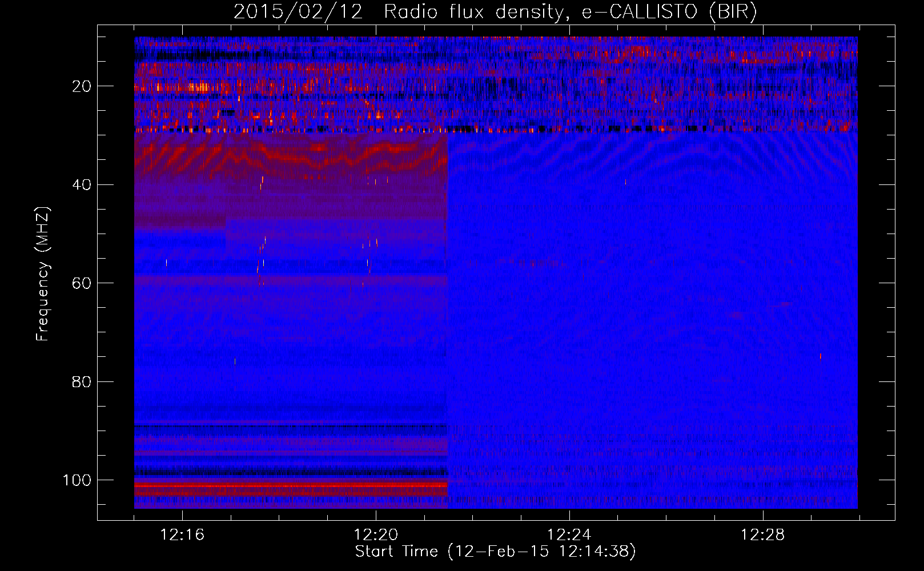Image resolution: width=924 pixels, height=571 pixels.
Task: Select the '12:20' time tick label
Action: click(x=376, y=534)
